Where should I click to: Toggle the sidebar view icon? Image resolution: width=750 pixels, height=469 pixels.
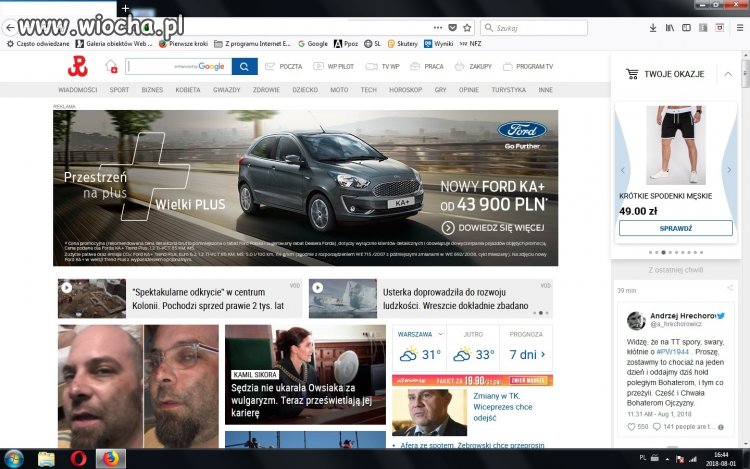click(x=686, y=28)
